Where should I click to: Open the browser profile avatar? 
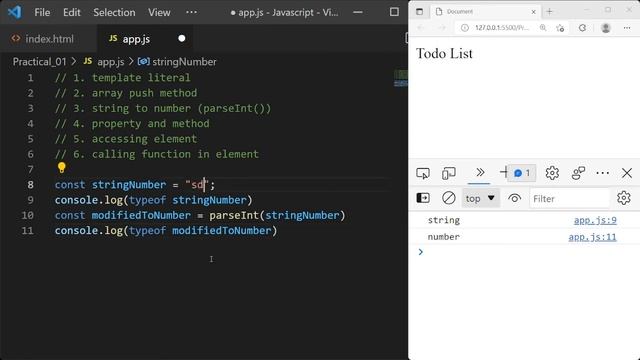tap(606, 28)
